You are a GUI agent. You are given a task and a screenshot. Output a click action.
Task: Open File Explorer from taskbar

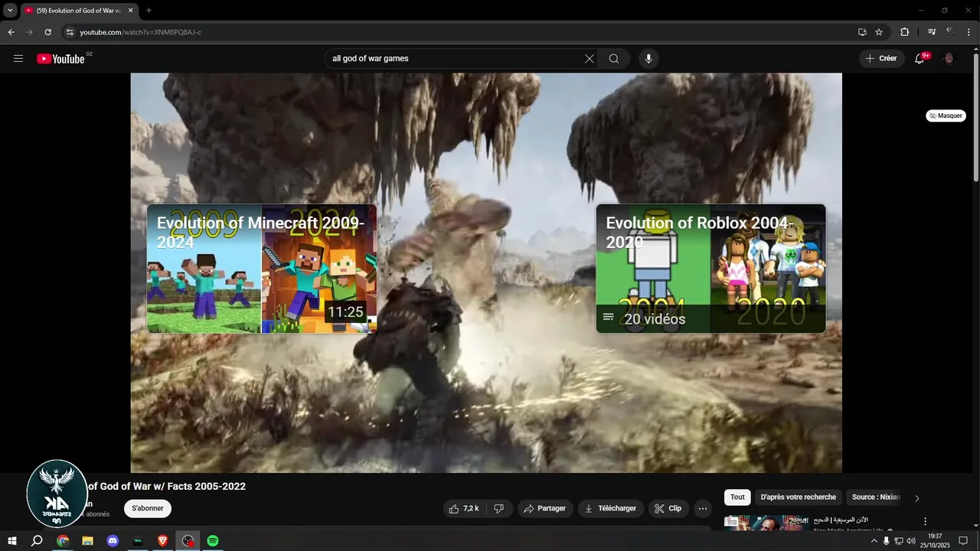click(87, 541)
